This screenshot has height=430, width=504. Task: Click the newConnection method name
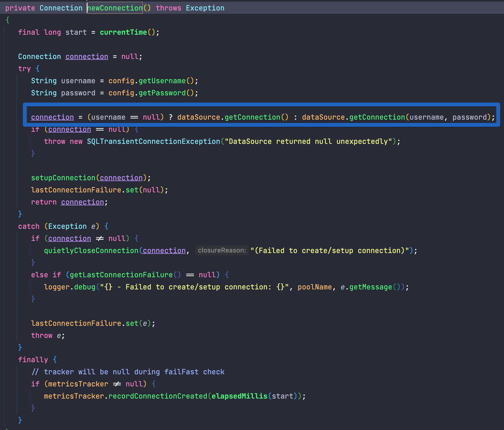tap(115, 8)
